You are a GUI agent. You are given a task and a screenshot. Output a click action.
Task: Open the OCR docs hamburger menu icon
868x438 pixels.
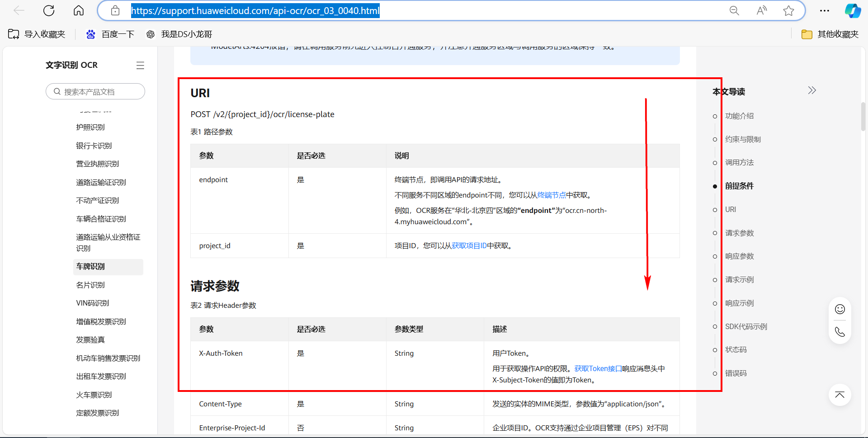[x=140, y=65]
